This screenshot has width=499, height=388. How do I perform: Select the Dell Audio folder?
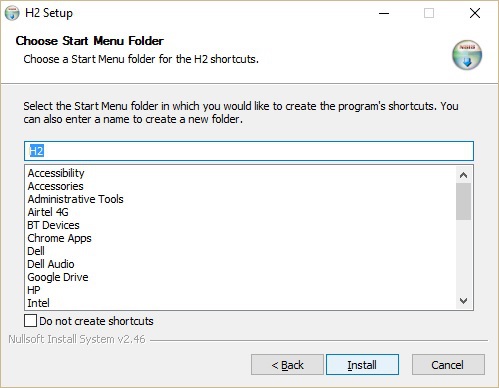(x=51, y=264)
